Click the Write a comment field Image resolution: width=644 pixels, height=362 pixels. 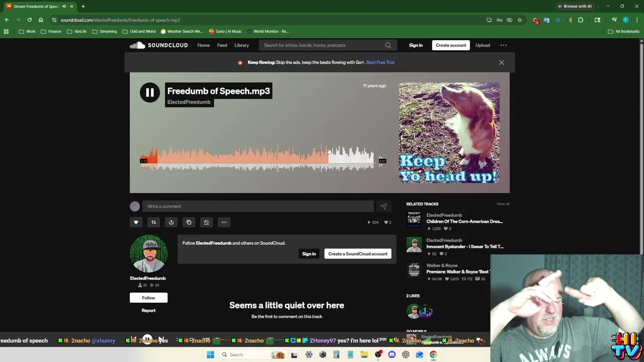(258, 206)
